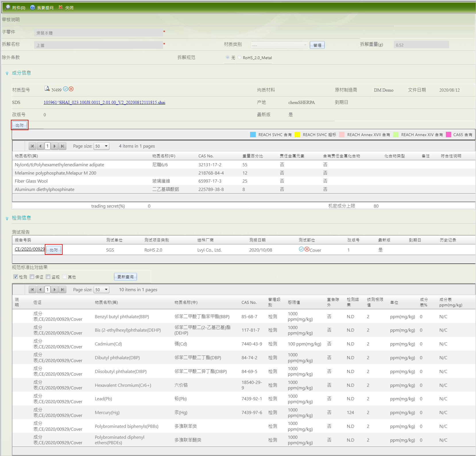Go to last page in composition grid
The image size is (476, 456).
[x=62, y=146]
